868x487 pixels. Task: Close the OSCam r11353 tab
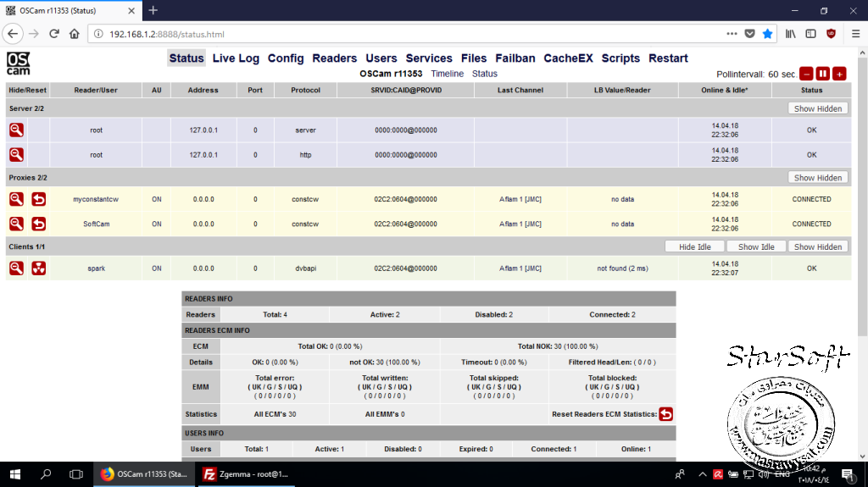click(131, 10)
